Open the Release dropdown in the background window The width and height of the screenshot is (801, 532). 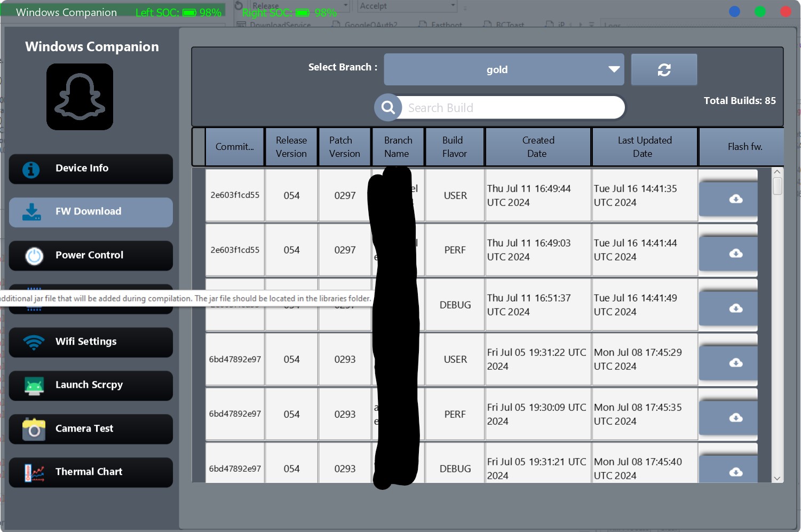pos(300,6)
